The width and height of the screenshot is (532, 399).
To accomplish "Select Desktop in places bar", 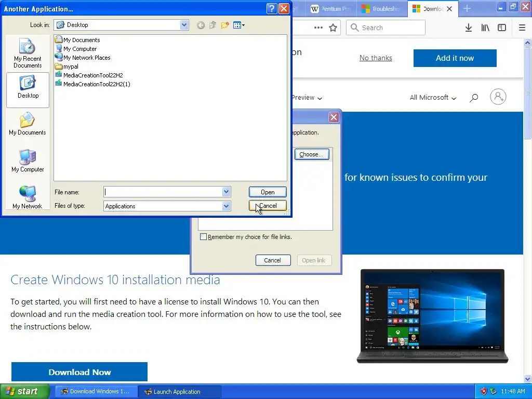I will 28,90.
